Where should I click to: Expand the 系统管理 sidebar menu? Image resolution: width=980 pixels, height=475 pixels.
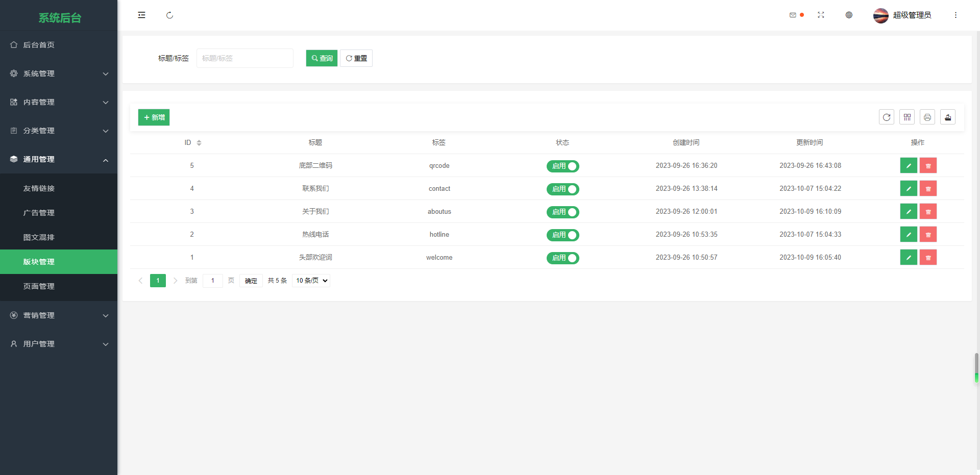[59, 73]
